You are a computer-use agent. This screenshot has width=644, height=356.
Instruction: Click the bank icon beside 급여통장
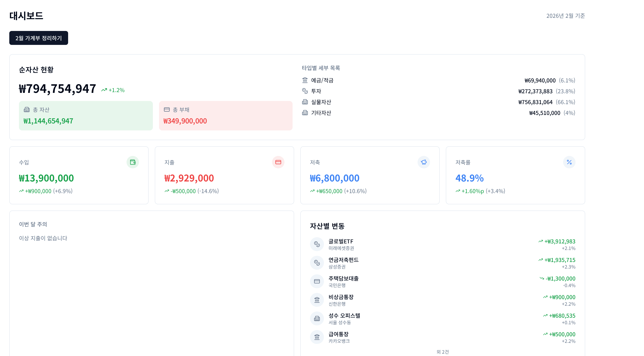pos(317,337)
